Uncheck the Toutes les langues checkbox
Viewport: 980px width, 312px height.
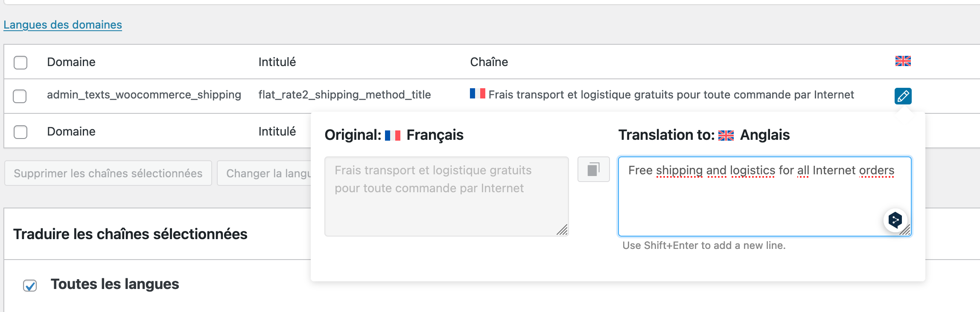30,285
